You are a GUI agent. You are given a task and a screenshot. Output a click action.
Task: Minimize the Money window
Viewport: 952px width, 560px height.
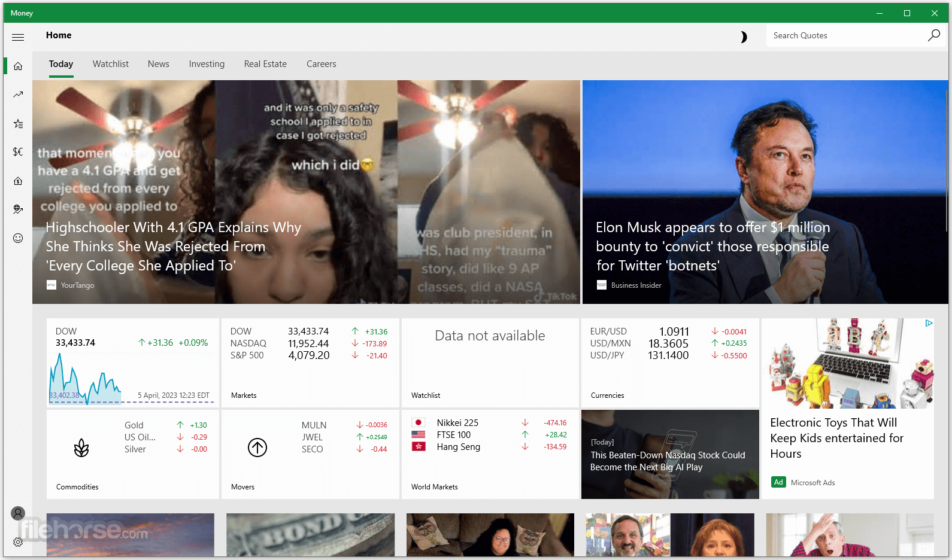click(x=880, y=13)
